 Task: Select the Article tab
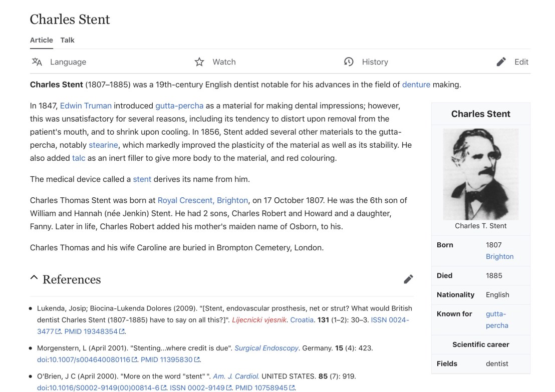pos(42,40)
